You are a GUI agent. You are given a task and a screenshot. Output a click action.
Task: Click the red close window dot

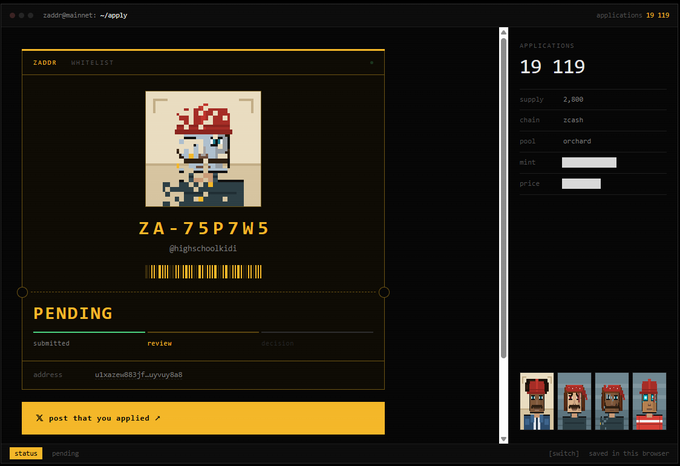[13, 15]
